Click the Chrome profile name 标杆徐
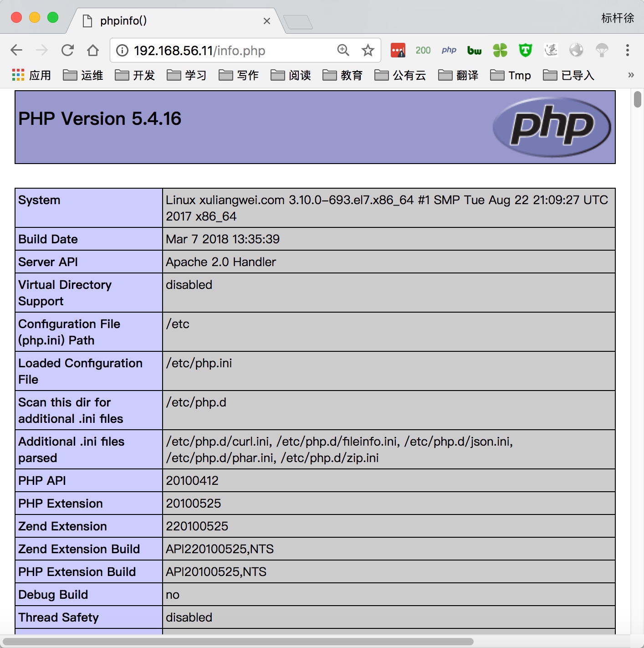Image resolution: width=644 pixels, height=648 pixels. coord(618,18)
